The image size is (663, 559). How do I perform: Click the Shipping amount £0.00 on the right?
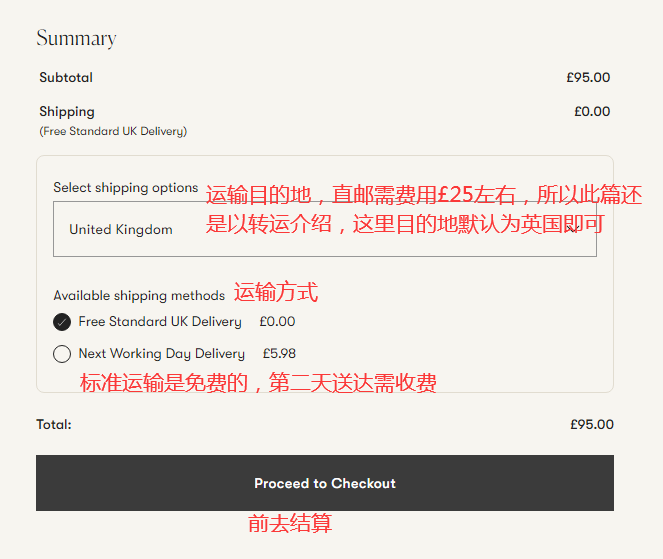point(592,112)
